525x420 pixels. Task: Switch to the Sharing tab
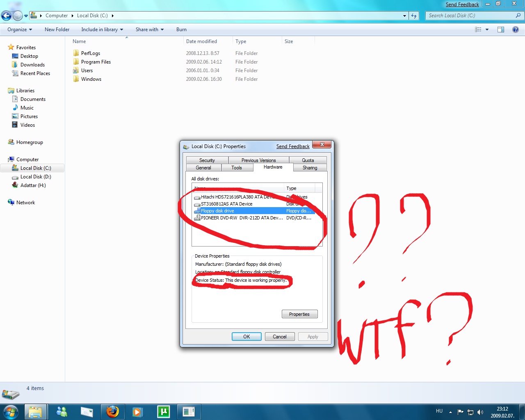click(310, 167)
